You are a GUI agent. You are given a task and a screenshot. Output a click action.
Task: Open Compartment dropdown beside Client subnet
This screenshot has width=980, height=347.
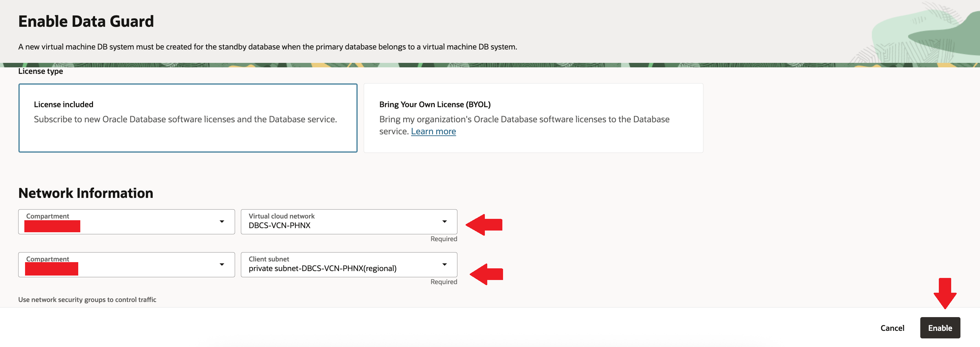[x=126, y=265]
